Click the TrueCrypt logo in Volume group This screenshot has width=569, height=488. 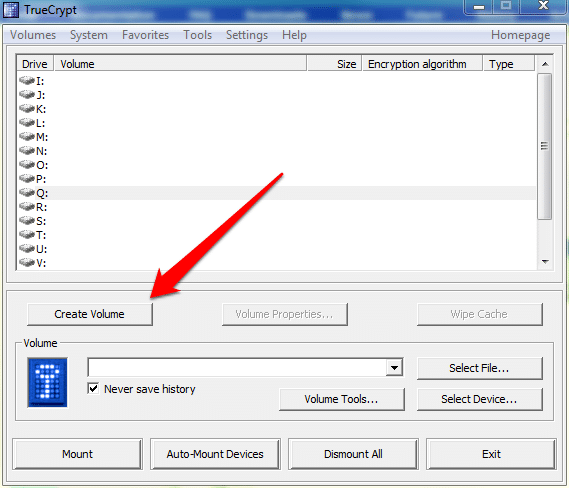coord(48,382)
